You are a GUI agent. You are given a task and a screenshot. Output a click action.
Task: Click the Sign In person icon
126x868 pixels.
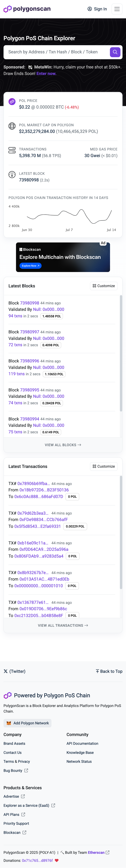click(x=89, y=9)
